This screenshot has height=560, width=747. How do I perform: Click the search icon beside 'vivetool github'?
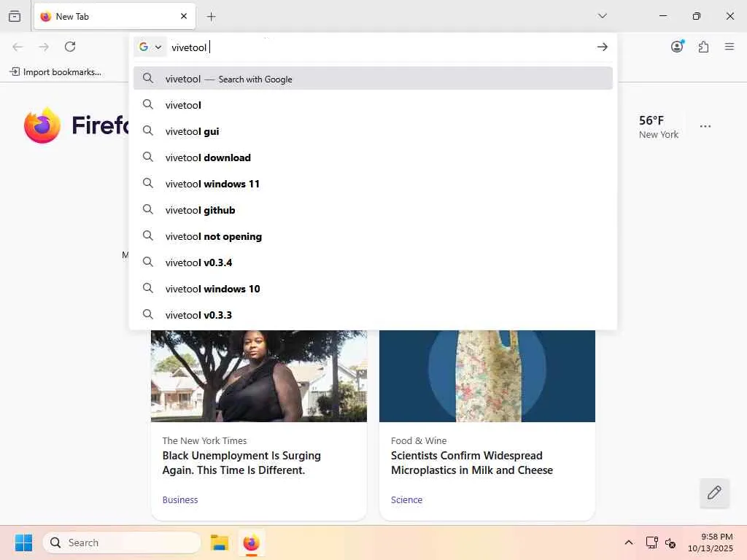coord(148,209)
